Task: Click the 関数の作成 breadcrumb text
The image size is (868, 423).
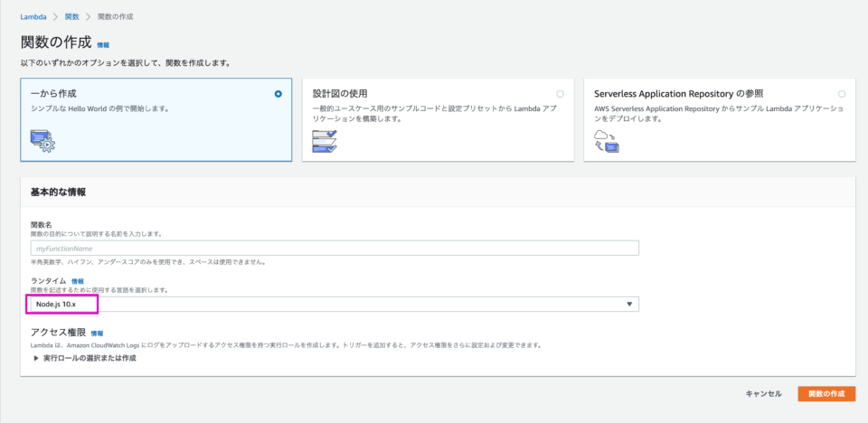Action: click(x=115, y=16)
